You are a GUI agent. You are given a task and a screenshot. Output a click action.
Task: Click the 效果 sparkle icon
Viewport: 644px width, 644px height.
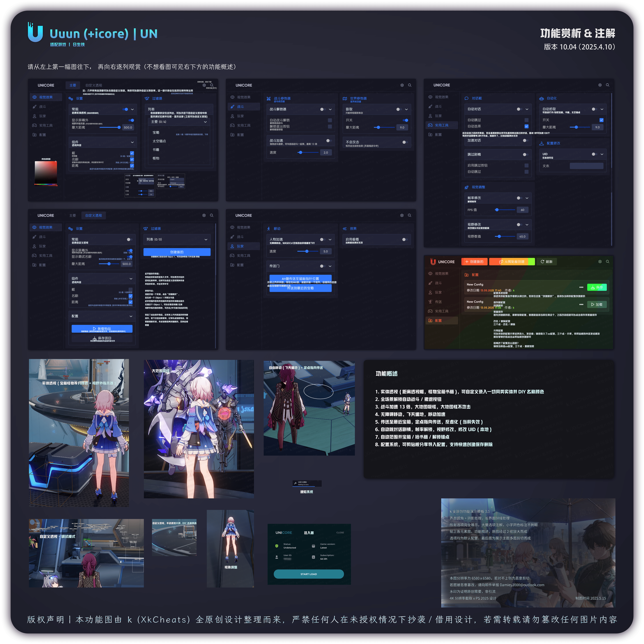pos(345,229)
